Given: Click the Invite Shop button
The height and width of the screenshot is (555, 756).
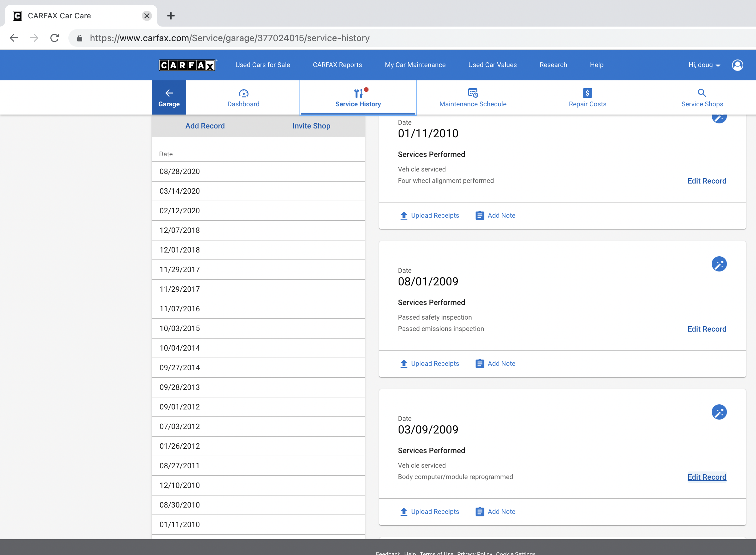Looking at the screenshot, I should click(x=311, y=126).
